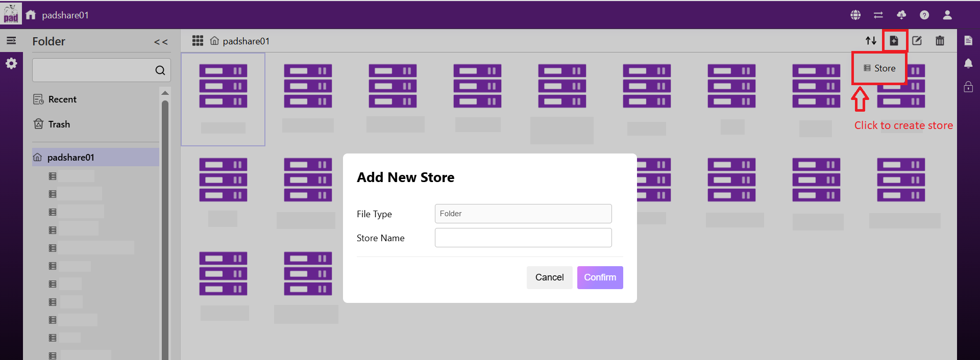980x360 pixels.
Task: Open the Recent folder list item
Action: [62, 99]
